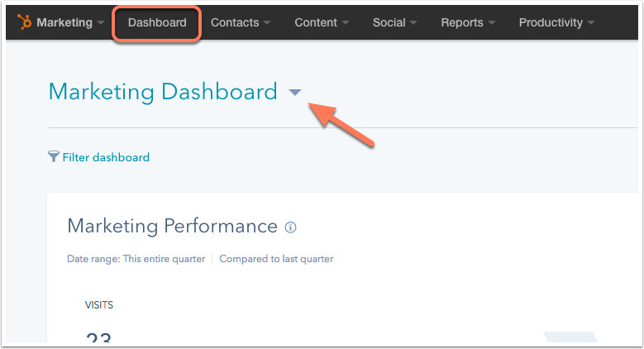Open the Social menu
This screenshot has height=349, width=644.
click(x=389, y=23)
